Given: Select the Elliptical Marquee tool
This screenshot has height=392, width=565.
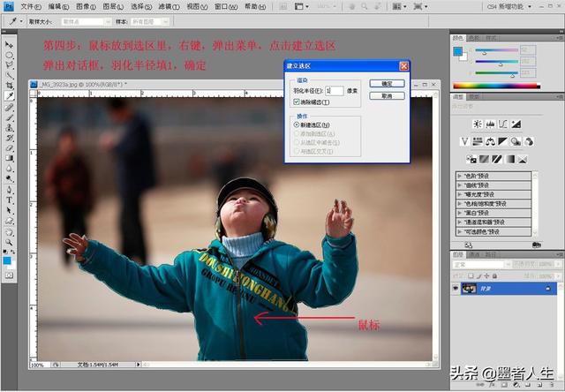Looking at the screenshot, I should (9, 54).
